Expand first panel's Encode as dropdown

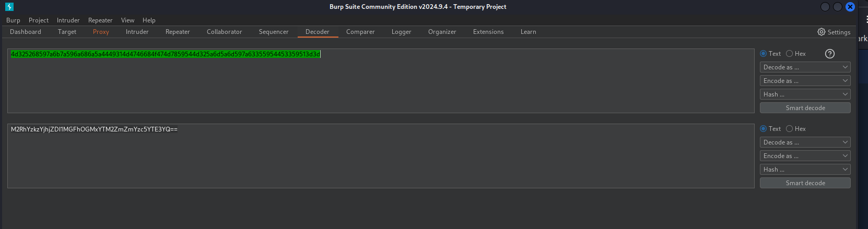click(x=805, y=81)
